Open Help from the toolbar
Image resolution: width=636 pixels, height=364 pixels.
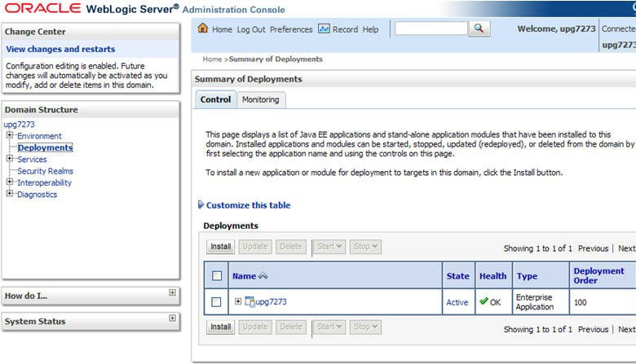(x=370, y=29)
